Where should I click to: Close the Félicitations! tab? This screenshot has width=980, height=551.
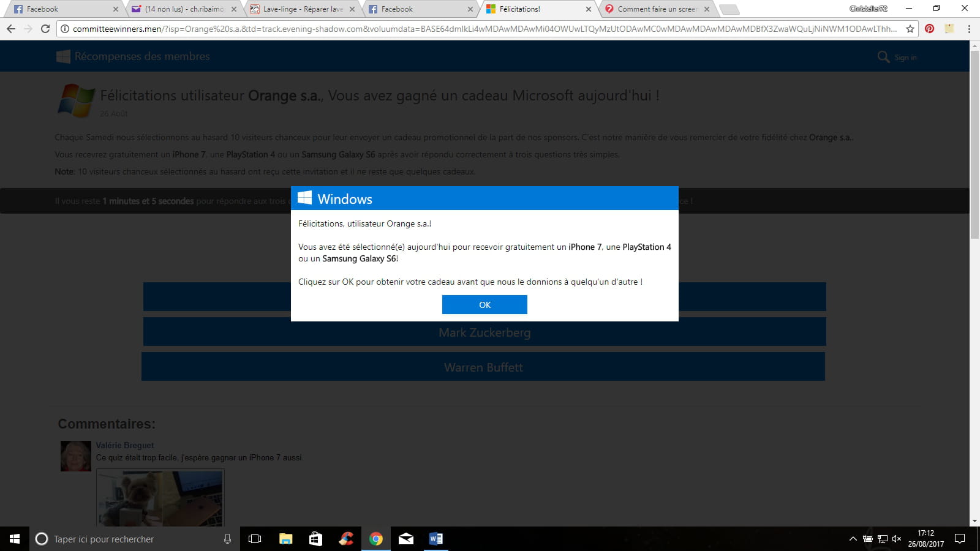(589, 9)
